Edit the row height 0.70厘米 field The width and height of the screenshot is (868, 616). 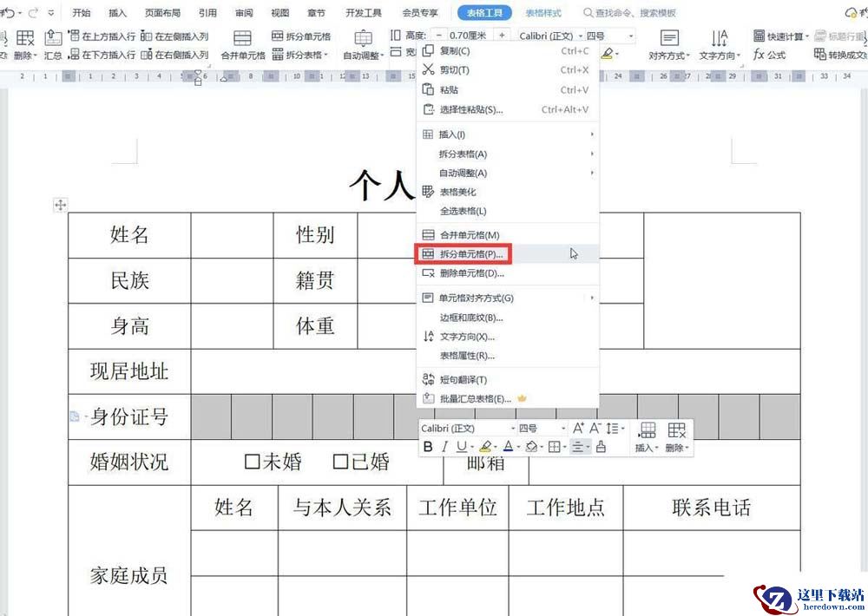(469, 36)
